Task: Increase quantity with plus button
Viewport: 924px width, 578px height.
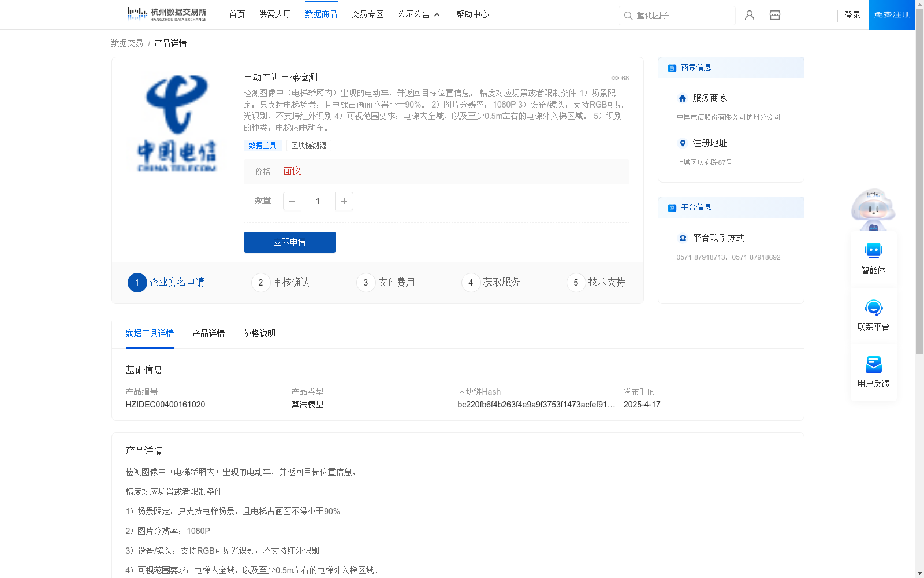Action: pos(344,201)
